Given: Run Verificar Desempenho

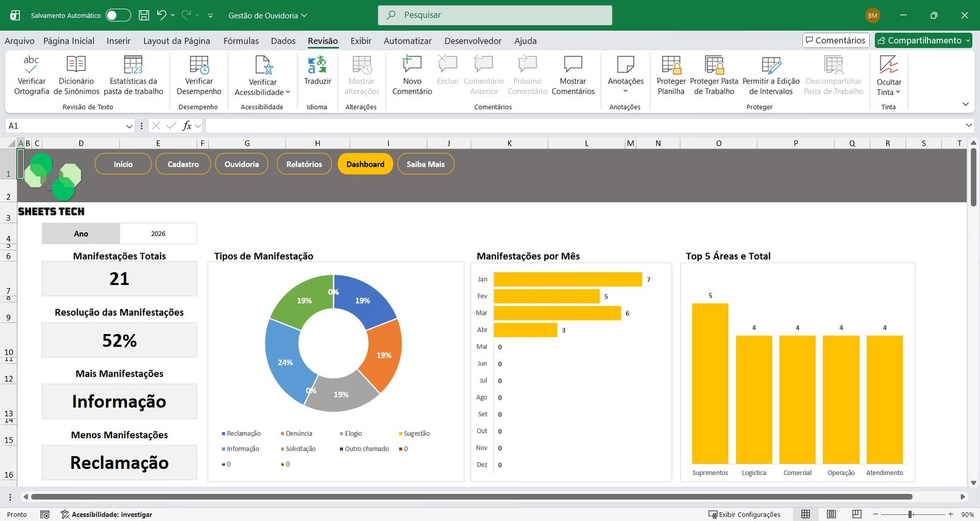Looking at the screenshot, I should pyautogui.click(x=199, y=64).
